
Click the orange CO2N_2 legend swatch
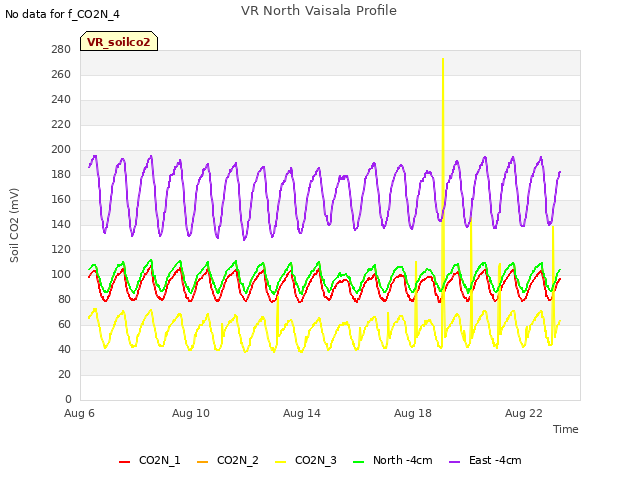pyautogui.click(x=202, y=462)
